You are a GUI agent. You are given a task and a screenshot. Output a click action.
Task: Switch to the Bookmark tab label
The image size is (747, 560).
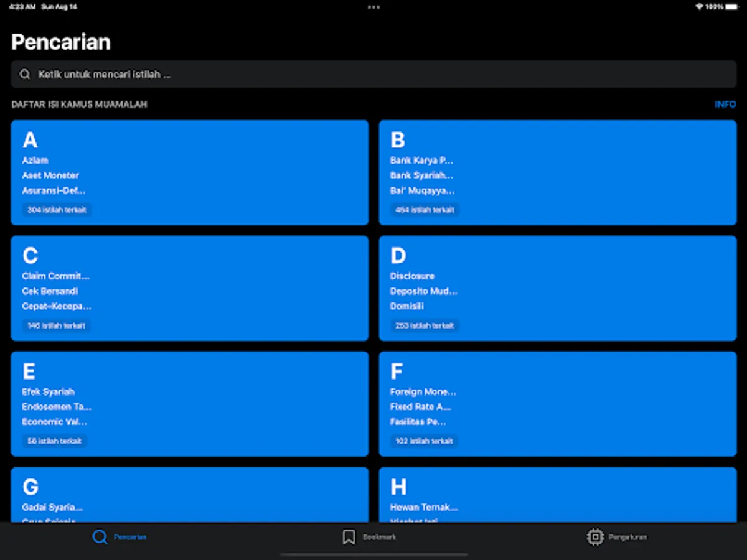[x=379, y=537]
